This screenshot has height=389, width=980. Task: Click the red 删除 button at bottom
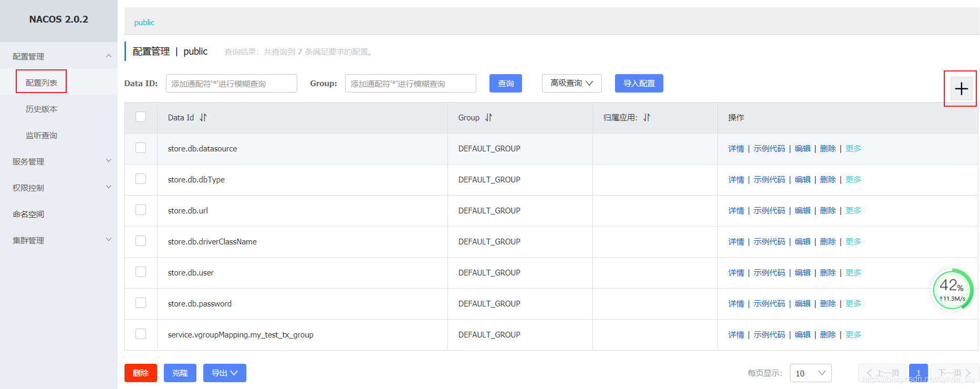tap(141, 373)
